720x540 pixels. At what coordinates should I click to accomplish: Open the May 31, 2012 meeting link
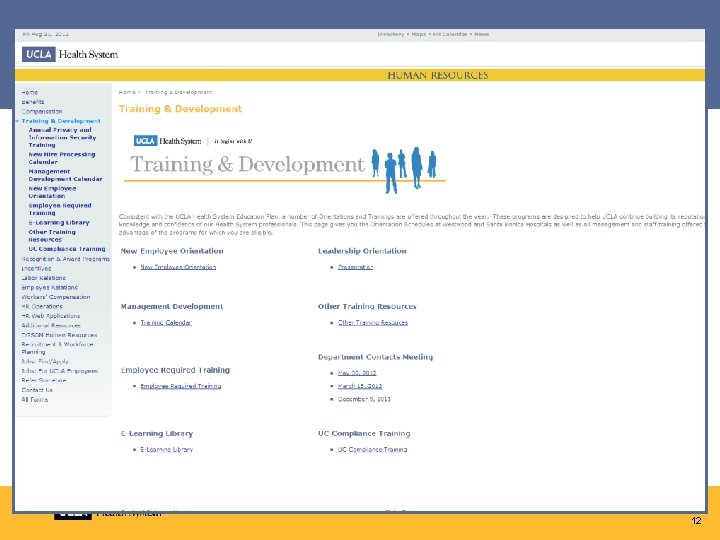pos(357,373)
